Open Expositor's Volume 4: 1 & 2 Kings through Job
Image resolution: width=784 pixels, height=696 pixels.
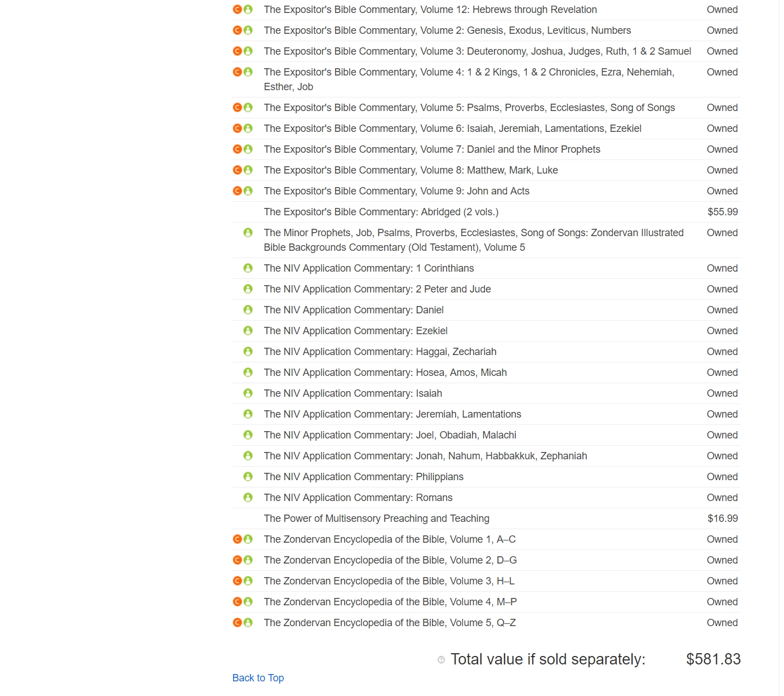click(x=469, y=79)
